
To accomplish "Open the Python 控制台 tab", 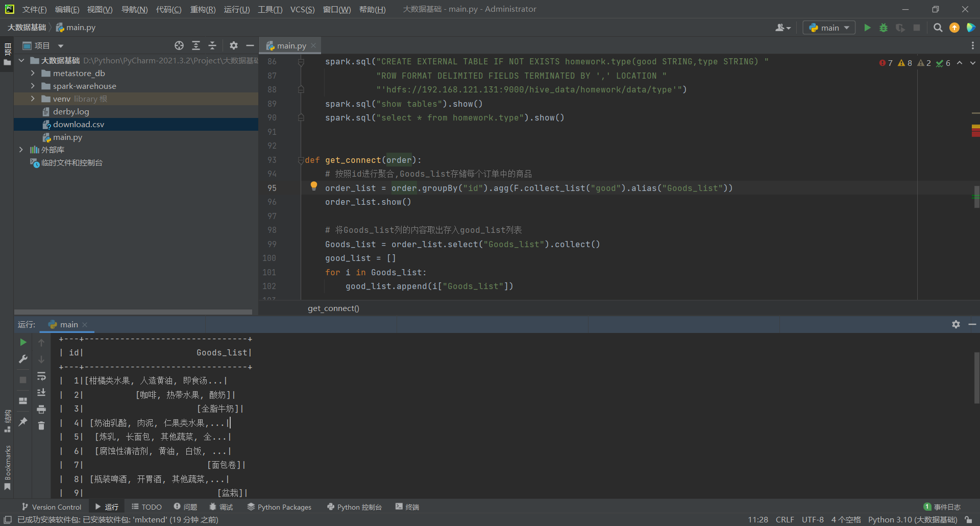I will [354, 507].
